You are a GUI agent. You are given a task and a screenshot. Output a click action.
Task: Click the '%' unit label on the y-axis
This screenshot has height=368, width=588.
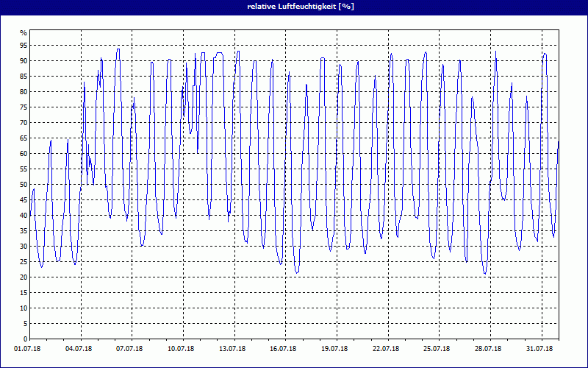tap(24, 33)
